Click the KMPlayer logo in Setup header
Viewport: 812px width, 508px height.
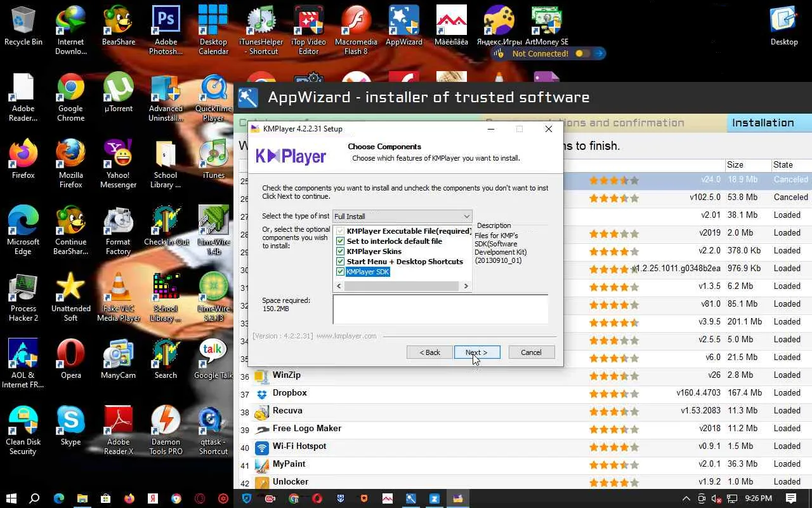click(x=291, y=156)
